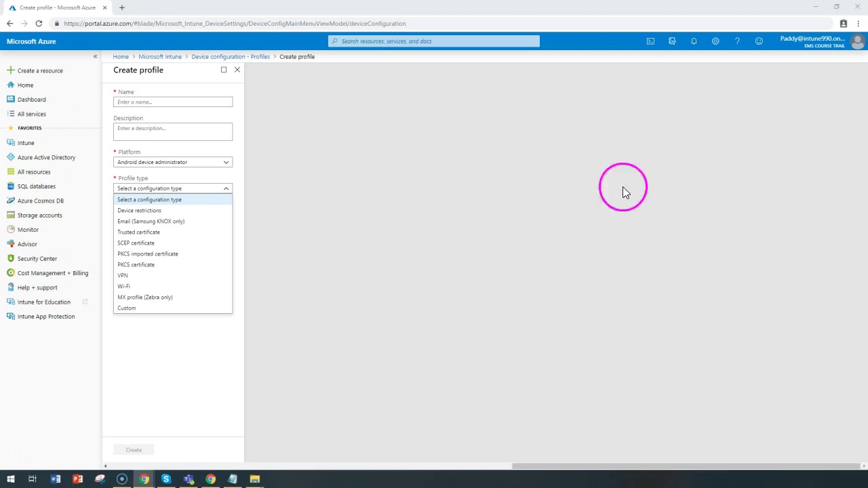Open Help + support in the sidebar
Screen dimensions: 868x488
(37, 287)
